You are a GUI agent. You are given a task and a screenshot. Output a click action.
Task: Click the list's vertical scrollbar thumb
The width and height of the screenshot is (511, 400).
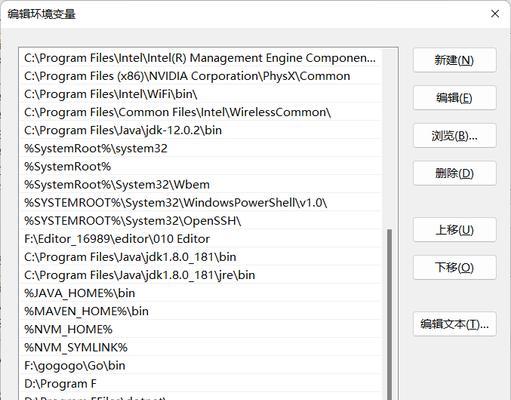(x=389, y=314)
